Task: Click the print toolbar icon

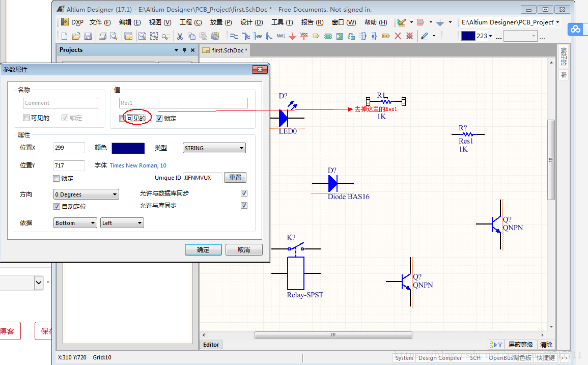Action: tap(102, 36)
